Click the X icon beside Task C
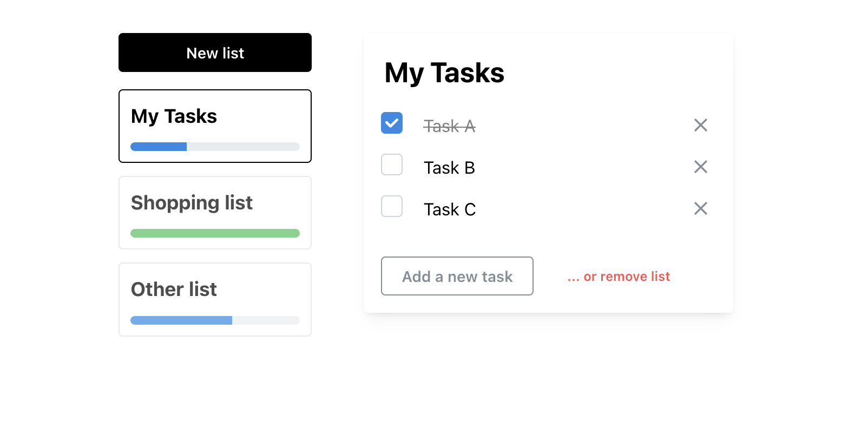The height and width of the screenshot is (434, 868). [701, 209]
